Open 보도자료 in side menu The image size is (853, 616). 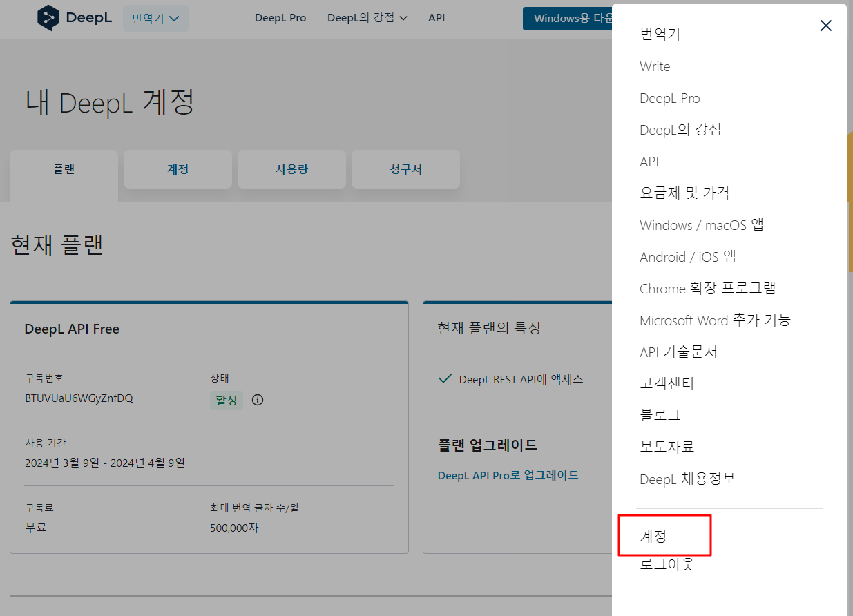coord(667,447)
